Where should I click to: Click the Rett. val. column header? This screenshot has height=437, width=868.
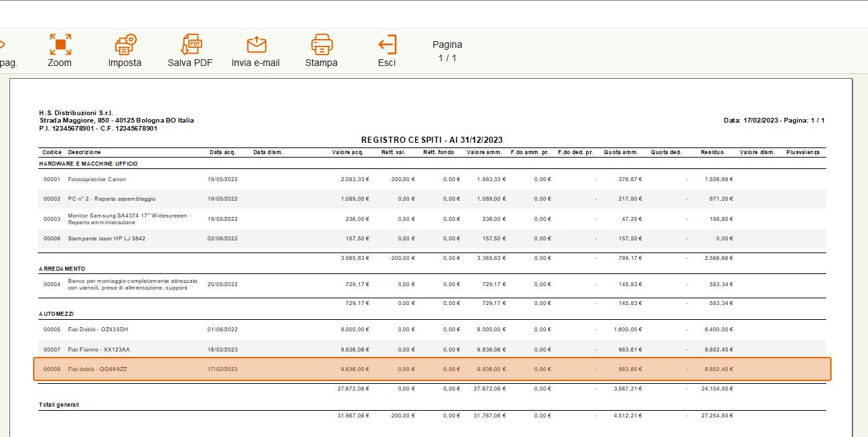[394, 152]
